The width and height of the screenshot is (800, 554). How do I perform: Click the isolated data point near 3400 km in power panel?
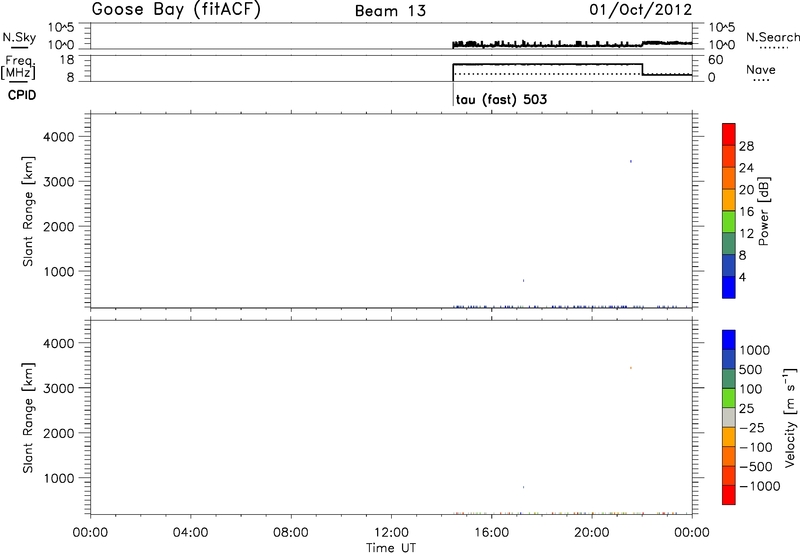[631, 161]
